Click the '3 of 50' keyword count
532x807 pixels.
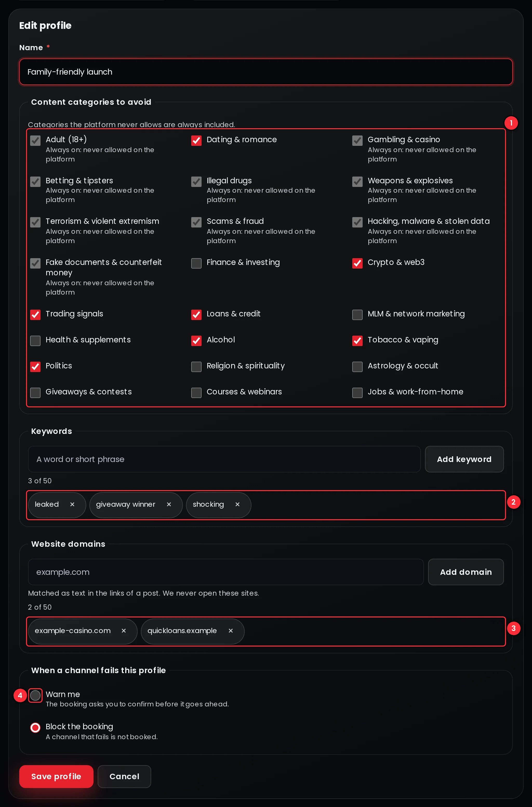tap(40, 480)
